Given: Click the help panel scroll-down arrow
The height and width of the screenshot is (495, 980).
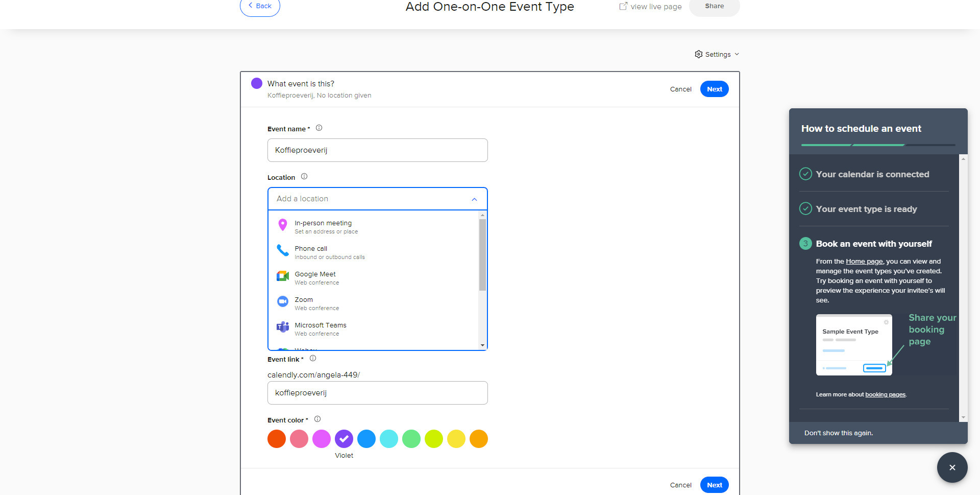Looking at the screenshot, I should point(963,417).
